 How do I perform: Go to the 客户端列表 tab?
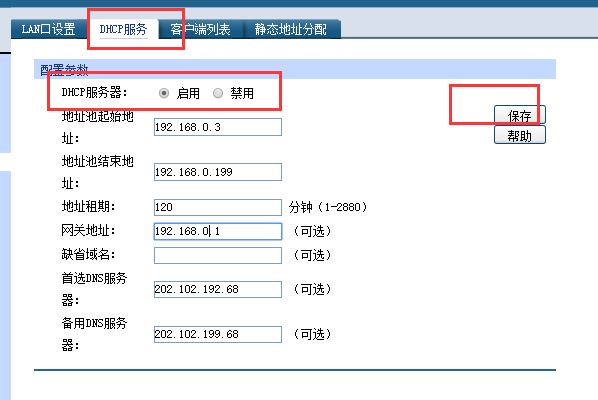click(x=200, y=29)
